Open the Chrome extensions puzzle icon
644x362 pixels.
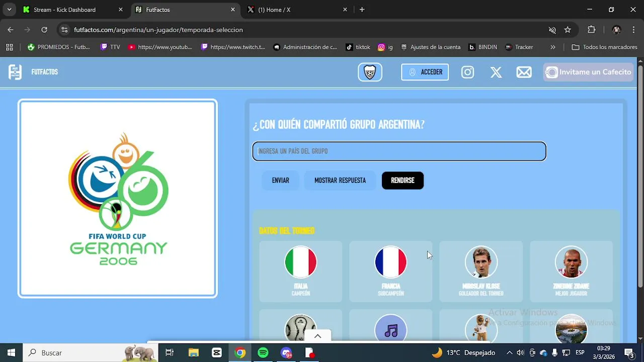pos(592,30)
